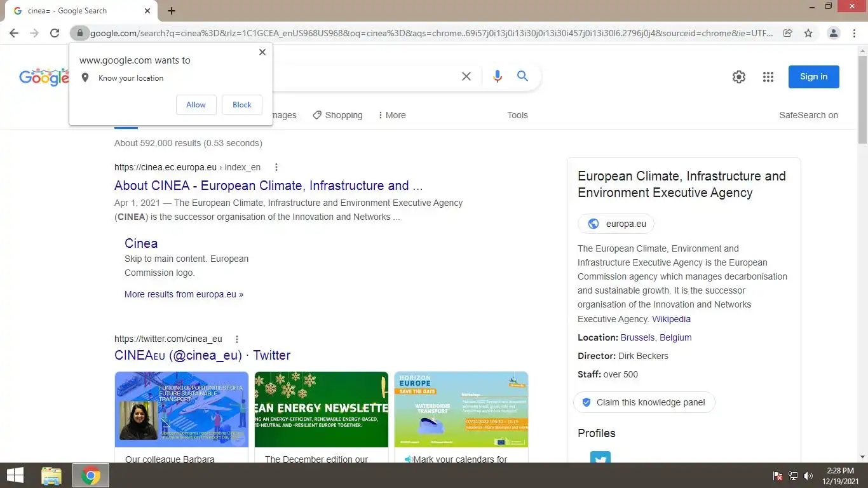Open the More search filters dropdown

[x=391, y=115]
